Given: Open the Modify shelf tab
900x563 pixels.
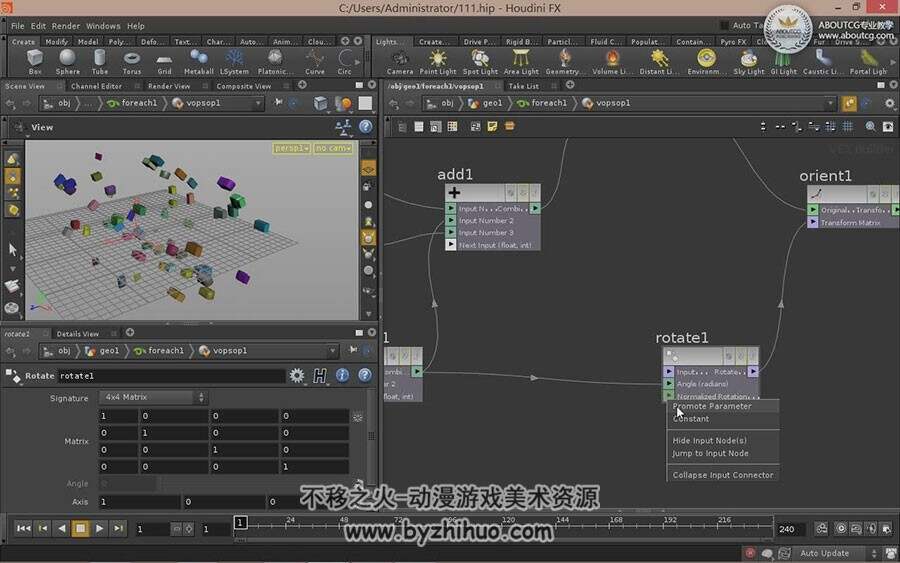Looking at the screenshot, I should click(x=57, y=42).
